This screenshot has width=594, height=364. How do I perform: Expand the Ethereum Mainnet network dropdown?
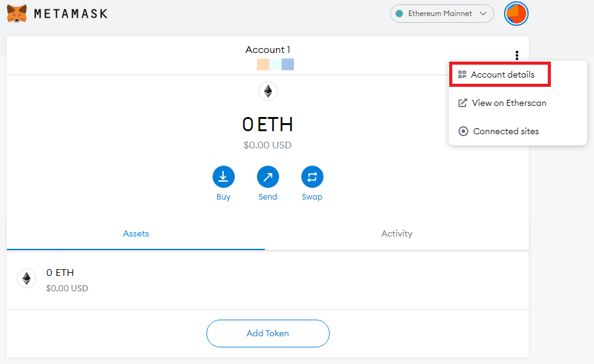[x=442, y=14]
